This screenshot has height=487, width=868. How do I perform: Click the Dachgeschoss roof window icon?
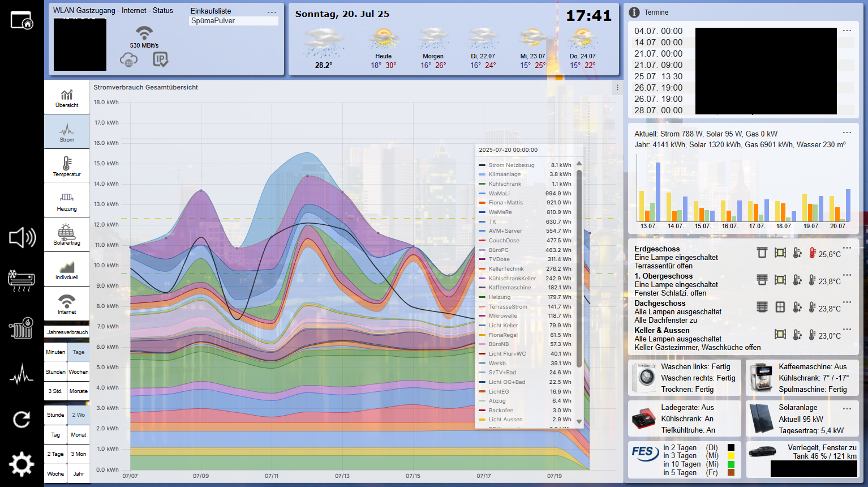[780, 307]
